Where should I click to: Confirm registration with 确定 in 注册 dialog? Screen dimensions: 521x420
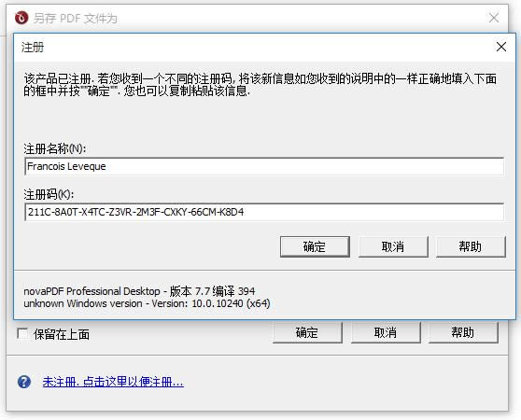pos(315,246)
